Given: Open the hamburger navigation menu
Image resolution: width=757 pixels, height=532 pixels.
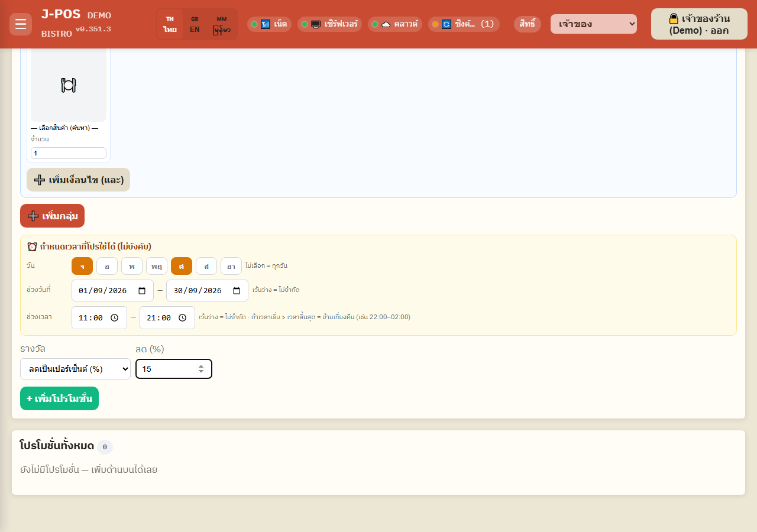Looking at the screenshot, I should pos(21,24).
